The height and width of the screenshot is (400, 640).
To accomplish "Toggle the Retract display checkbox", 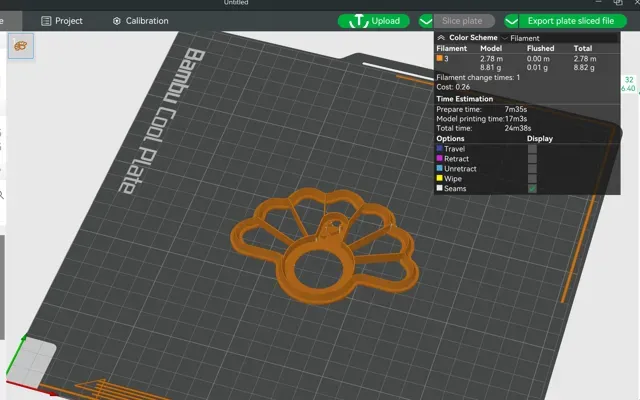I will coord(532,159).
